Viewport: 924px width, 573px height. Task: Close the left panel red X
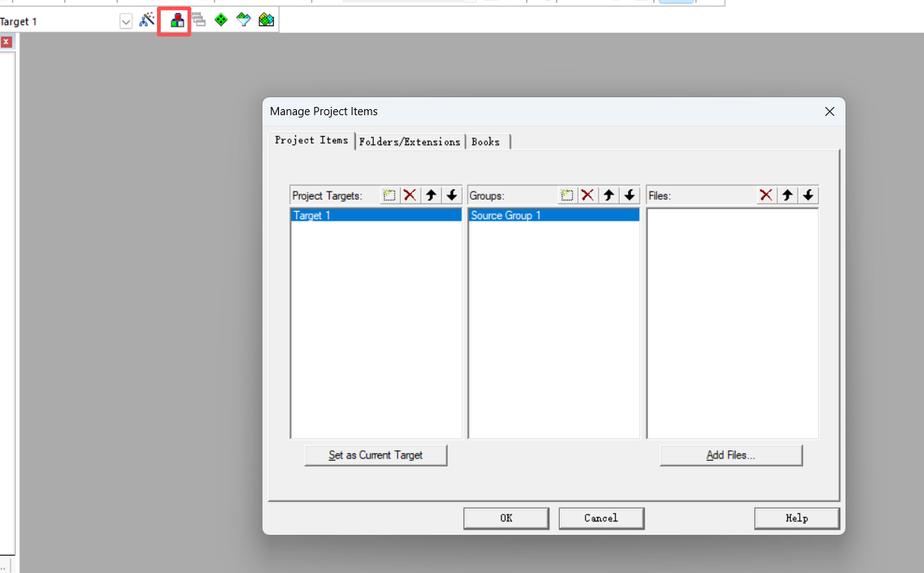click(x=6, y=42)
